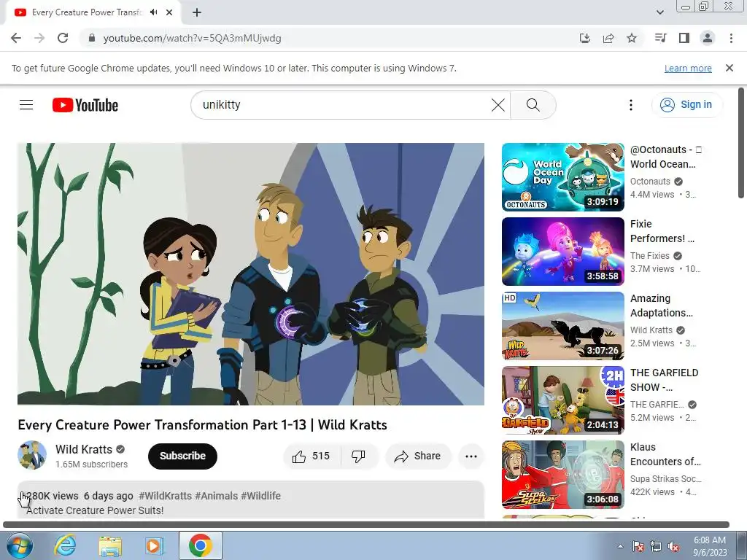747x560 pixels.
Task: Click the magnifying glass search button
Action: click(x=533, y=105)
